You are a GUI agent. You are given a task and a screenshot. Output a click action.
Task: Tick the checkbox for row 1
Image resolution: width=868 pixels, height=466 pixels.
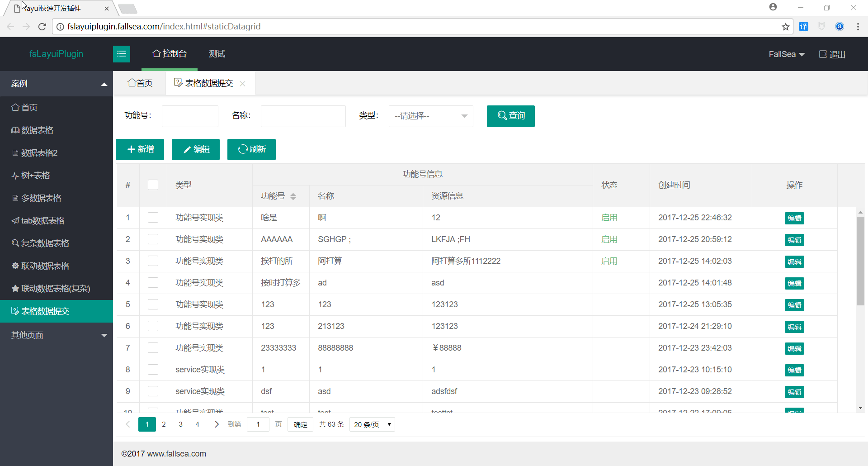tap(153, 218)
